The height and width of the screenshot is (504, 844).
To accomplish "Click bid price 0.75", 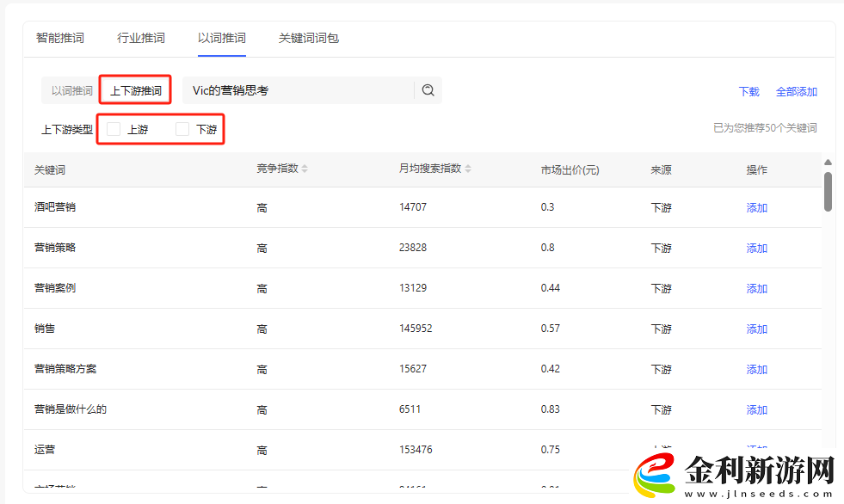I will (x=550, y=449).
